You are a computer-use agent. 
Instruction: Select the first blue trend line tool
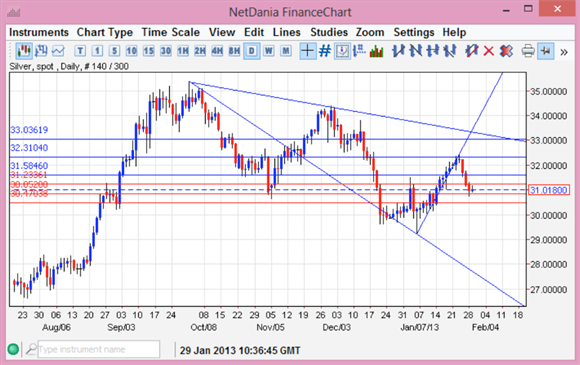tap(398, 51)
